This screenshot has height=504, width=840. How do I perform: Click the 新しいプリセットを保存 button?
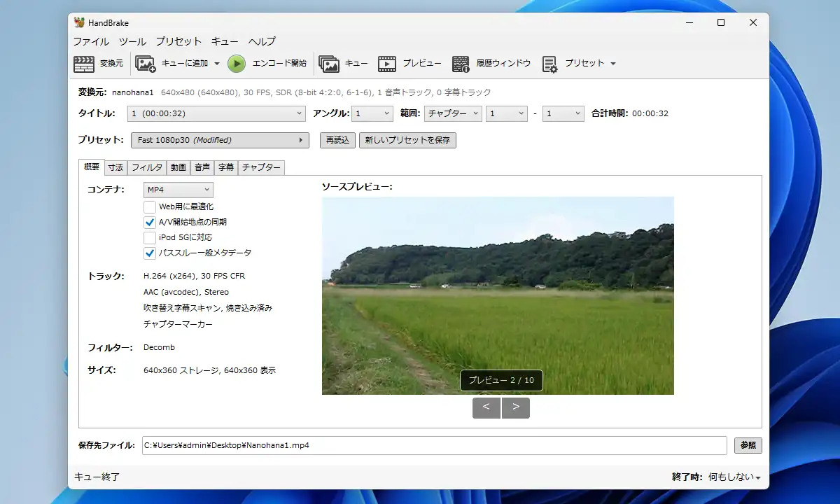point(407,140)
